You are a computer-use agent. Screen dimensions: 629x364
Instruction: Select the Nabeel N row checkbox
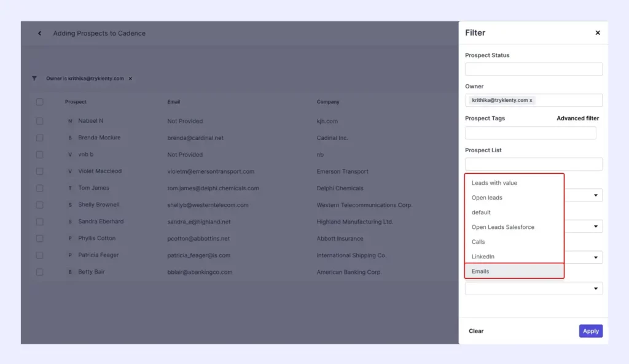coord(39,121)
